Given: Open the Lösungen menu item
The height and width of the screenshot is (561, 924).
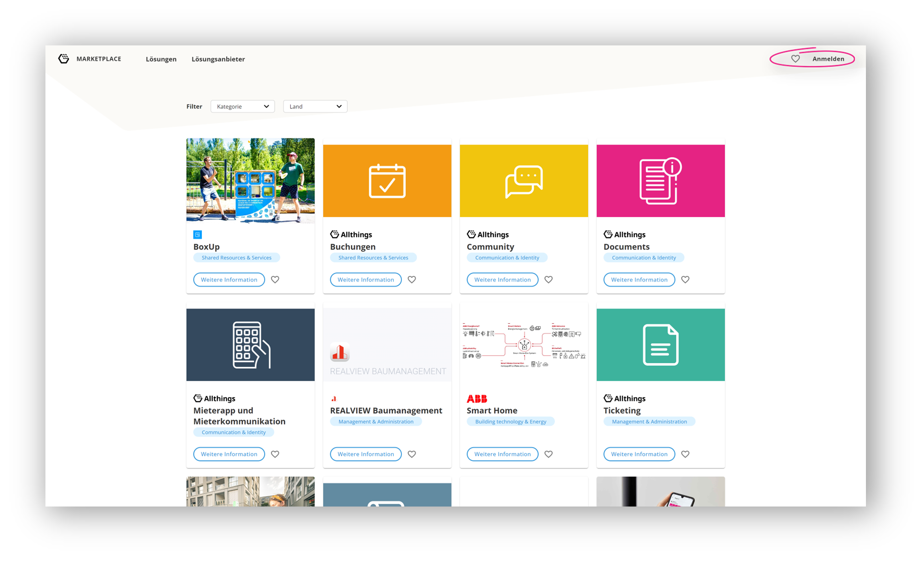Looking at the screenshot, I should pos(161,59).
